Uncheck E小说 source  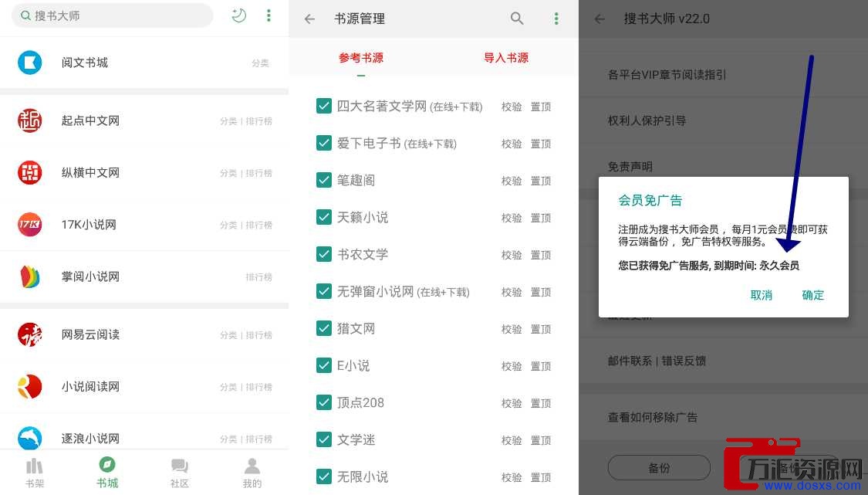coord(324,366)
